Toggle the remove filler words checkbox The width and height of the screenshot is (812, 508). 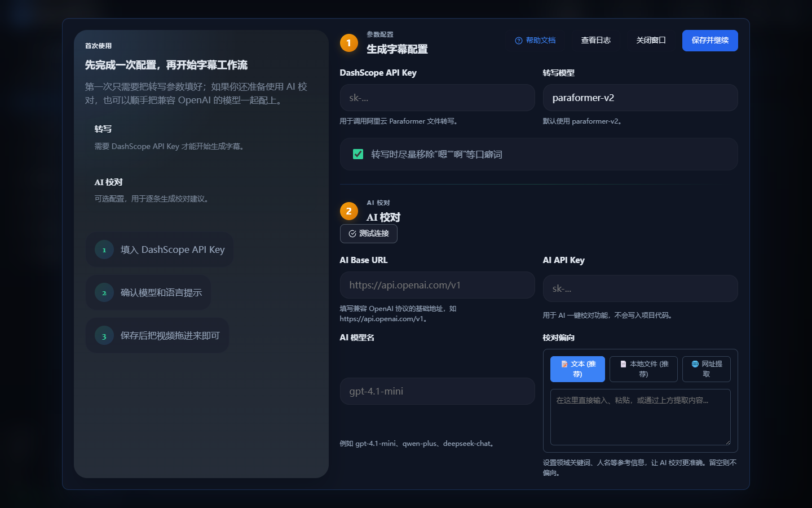point(358,154)
